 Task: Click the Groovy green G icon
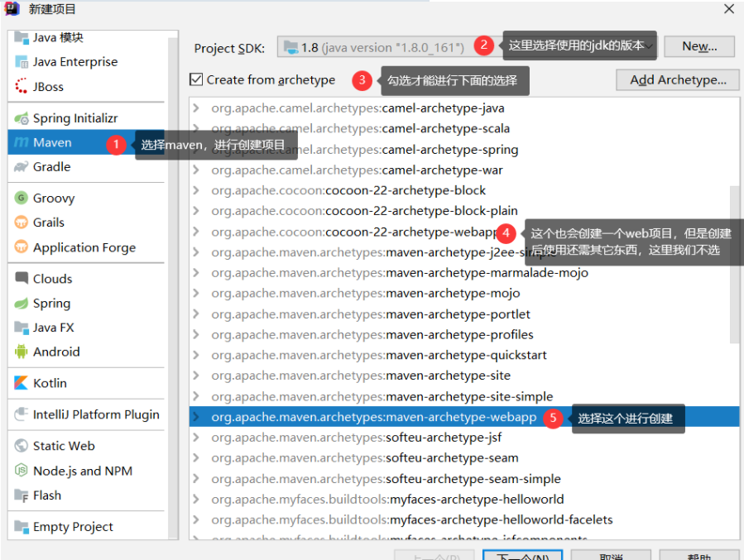[21, 198]
